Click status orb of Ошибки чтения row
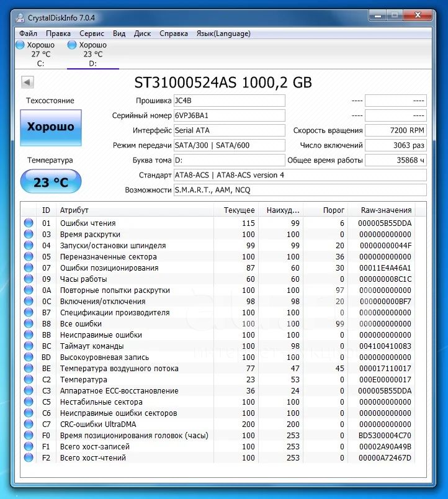 29,223
